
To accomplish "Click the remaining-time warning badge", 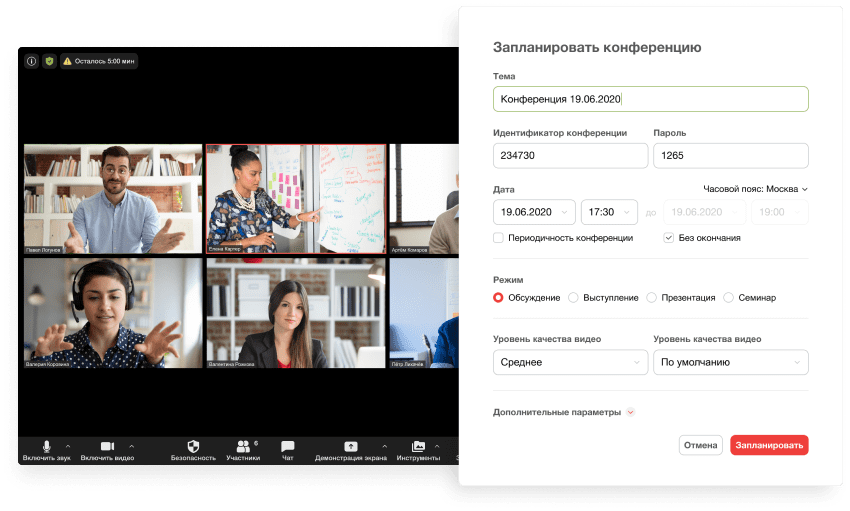I will (99, 61).
